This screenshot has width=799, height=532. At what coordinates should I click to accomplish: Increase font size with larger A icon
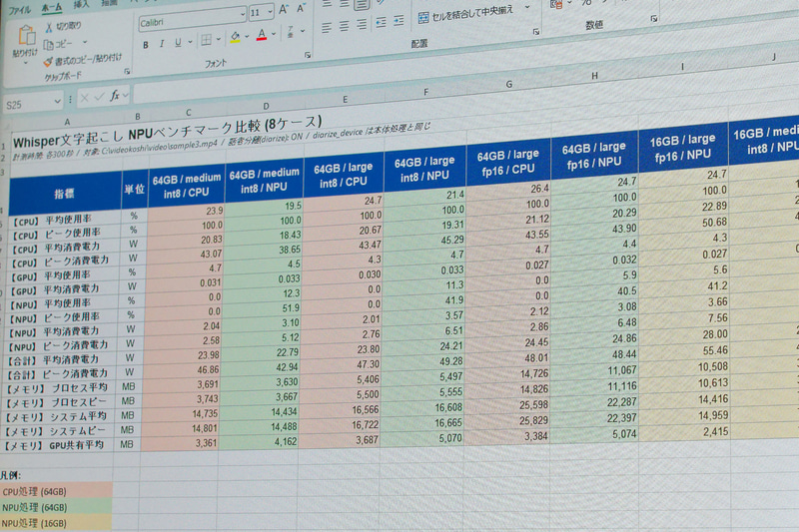tap(284, 9)
